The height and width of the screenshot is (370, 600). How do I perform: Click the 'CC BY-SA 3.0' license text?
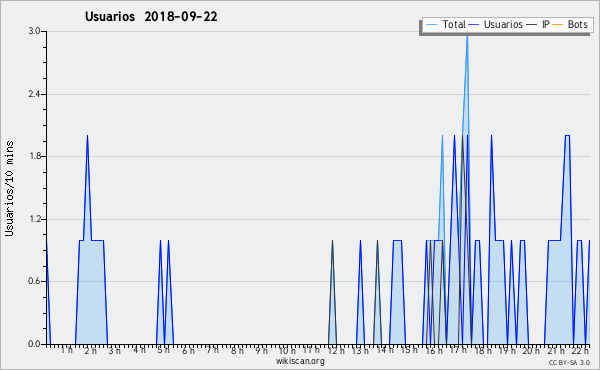[569, 362]
